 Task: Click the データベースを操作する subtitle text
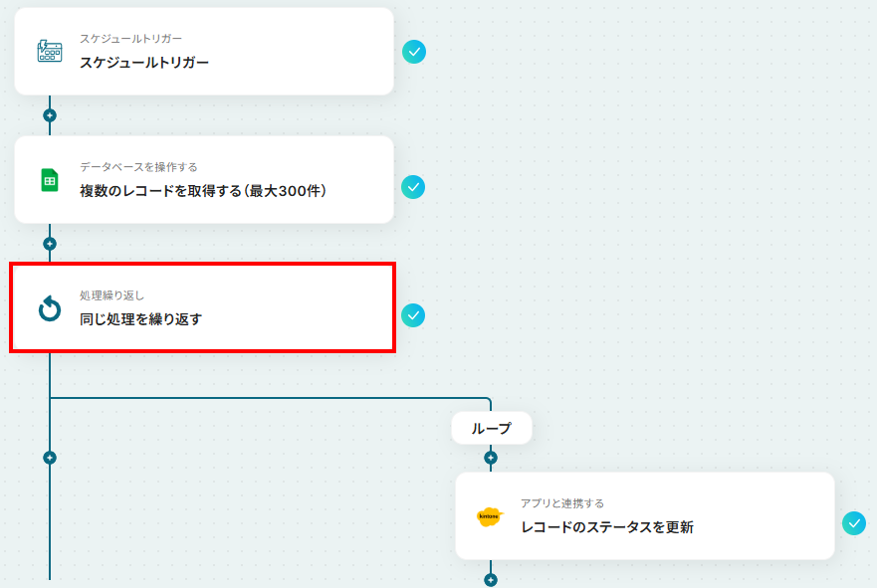(x=138, y=167)
